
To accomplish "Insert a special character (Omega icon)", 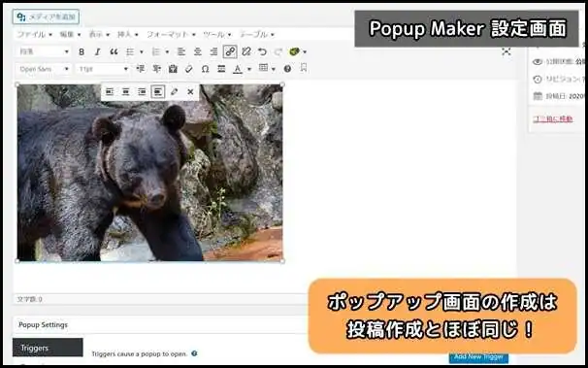I will point(205,69).
